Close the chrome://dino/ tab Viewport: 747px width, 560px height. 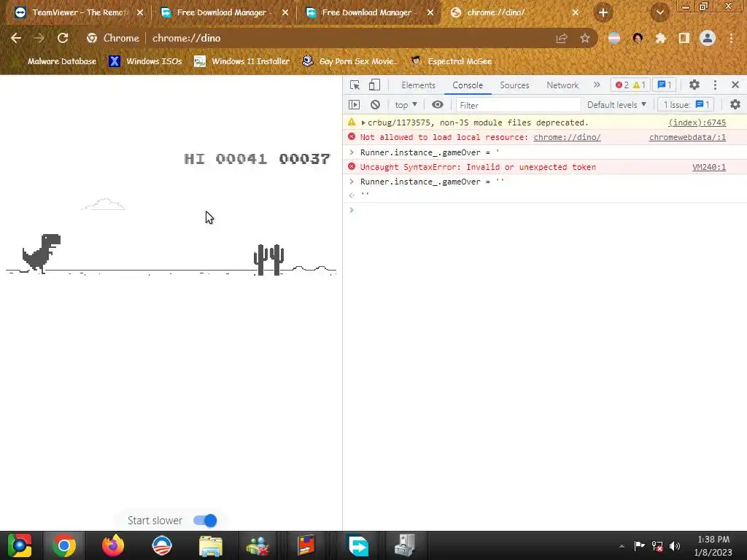[x=575, y=12]
